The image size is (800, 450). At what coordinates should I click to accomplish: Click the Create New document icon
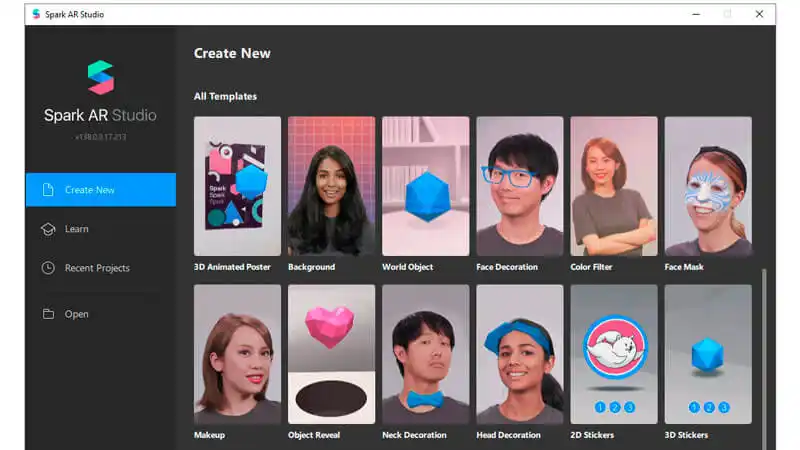(x=48, y=190)
